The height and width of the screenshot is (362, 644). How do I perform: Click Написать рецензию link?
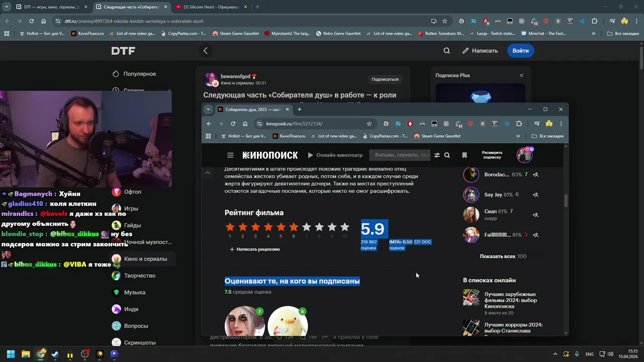255,249
